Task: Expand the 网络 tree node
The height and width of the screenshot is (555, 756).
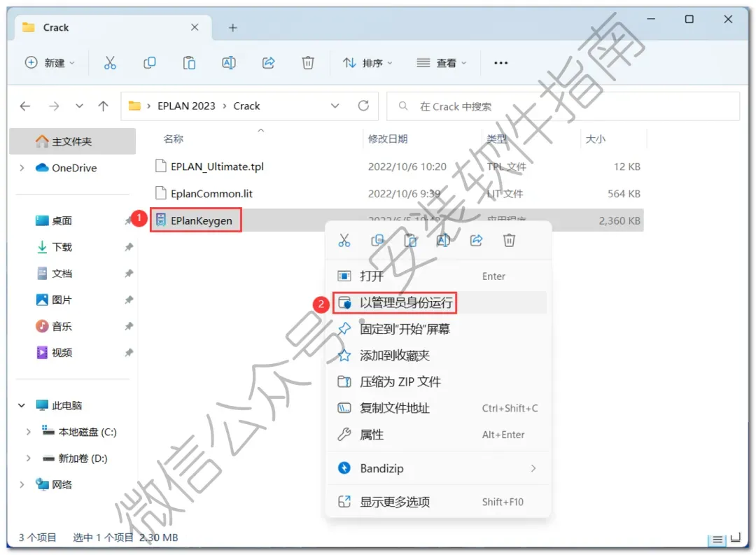Action: tap(22, 484)
